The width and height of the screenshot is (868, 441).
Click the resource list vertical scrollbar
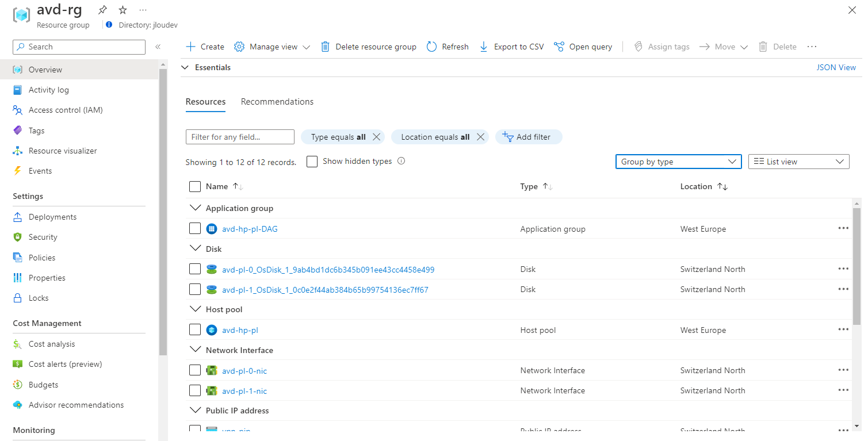pyautogui.click(x=856, y=266)
